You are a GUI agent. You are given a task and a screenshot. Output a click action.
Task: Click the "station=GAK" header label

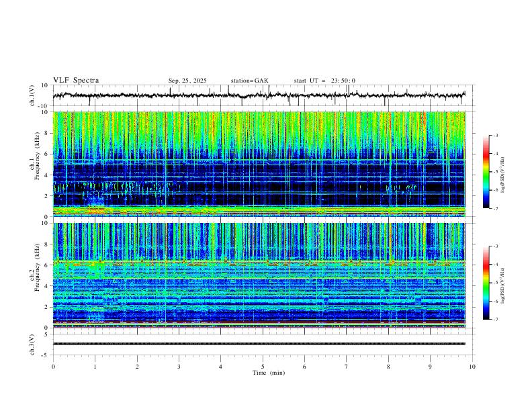tap(249, 81)
